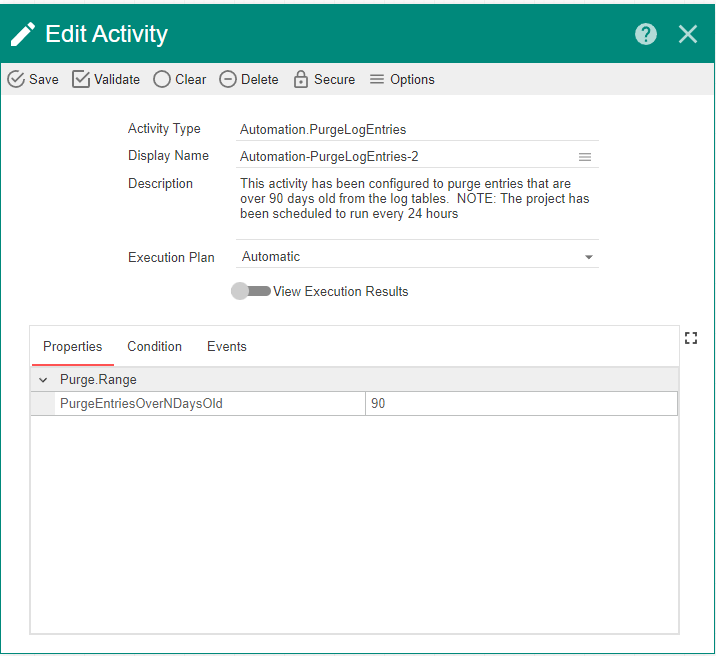Open the Execution Plan dropdown
This screenshot has width=716, height=656.
pyautogui.click(x=589, y=257)
